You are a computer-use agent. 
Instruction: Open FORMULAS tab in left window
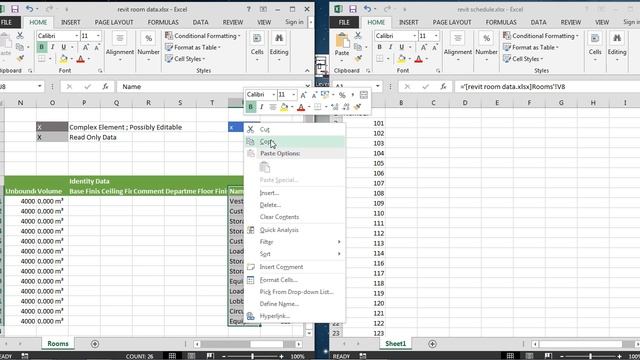(163, 22)
